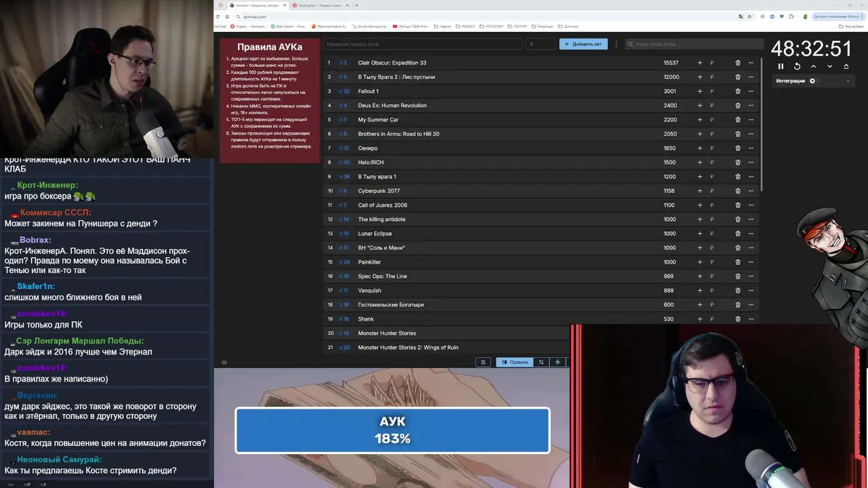Viewport: 868px width, 488px height.
Task: Delete Brothers in Arms: Road to Hill 30
Action: coord(738,134)
